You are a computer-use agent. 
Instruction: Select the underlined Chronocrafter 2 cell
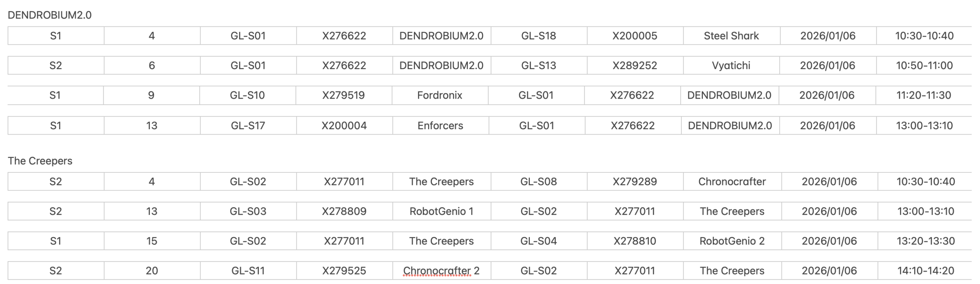[x=441, y=271]
